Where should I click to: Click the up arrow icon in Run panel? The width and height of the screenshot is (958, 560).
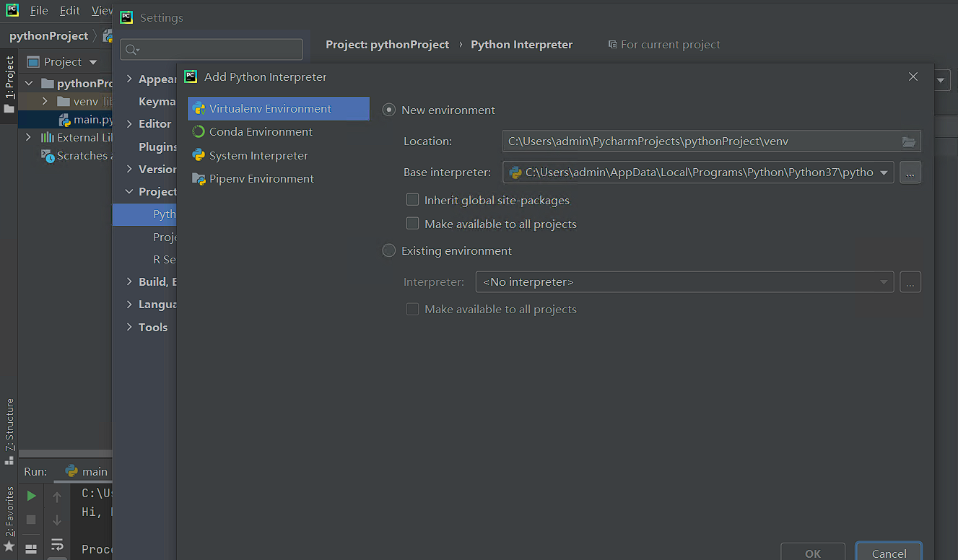57,496
